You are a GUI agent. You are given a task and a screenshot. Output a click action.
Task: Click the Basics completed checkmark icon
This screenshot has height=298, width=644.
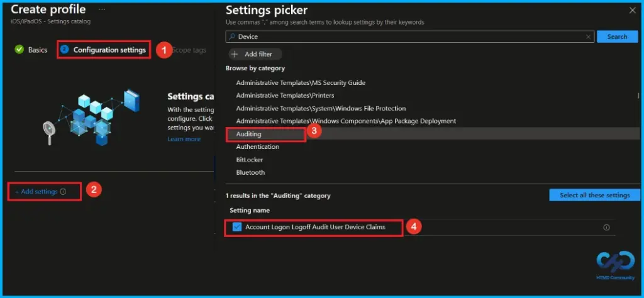(x=19, y=50)
